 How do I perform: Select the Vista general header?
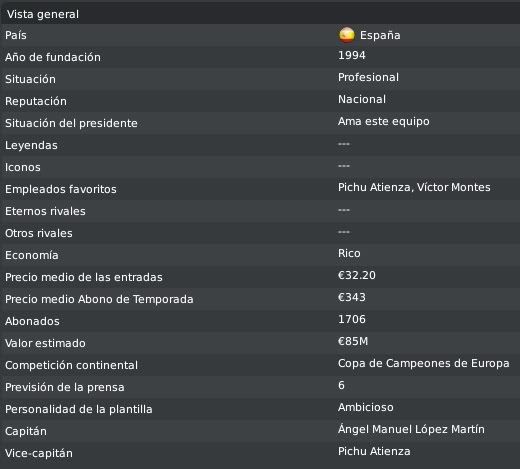coord(260,14)
